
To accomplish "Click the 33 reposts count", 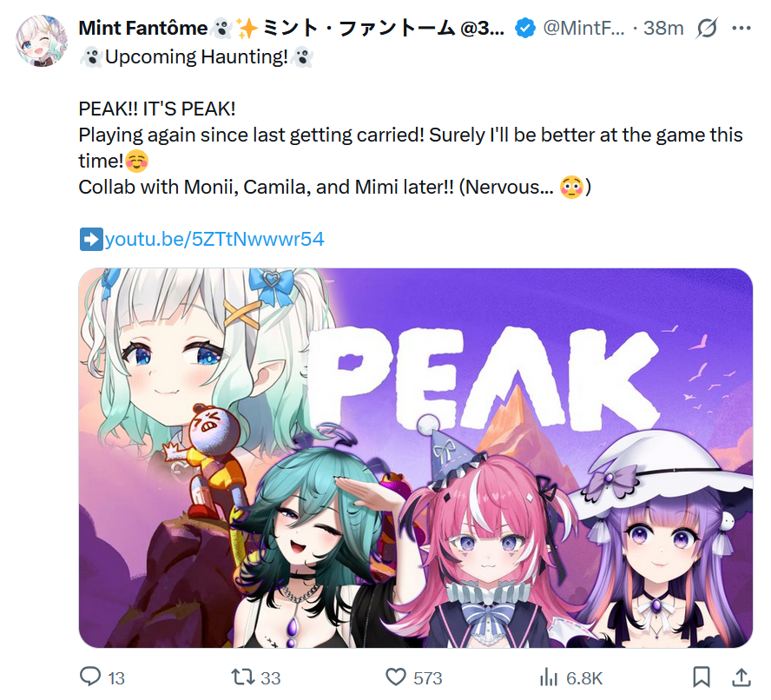I will tap(270, 678).
